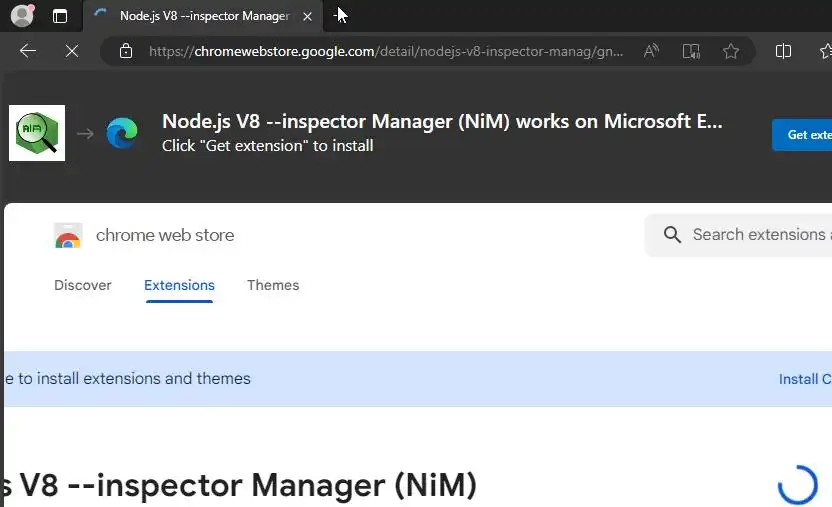This screenshot has width=832, height=507.
Task: Open immersive reader translate icon
Action: [x=691, y=51]
